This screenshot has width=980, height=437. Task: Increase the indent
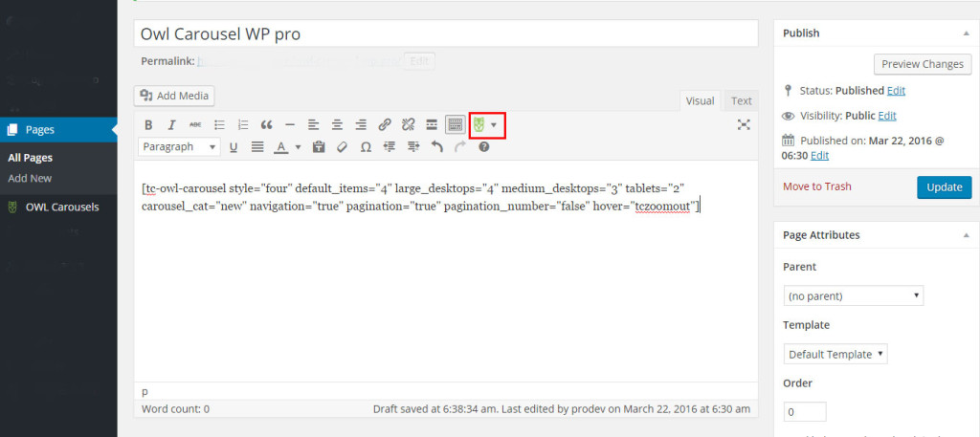(413, 147)
